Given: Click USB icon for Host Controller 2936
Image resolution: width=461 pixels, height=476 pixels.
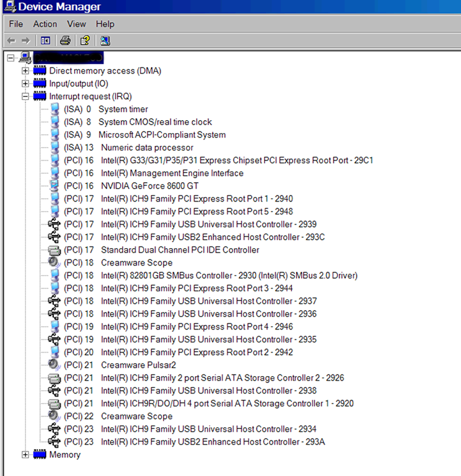Looking at the screenshot, I should [54, 313].
